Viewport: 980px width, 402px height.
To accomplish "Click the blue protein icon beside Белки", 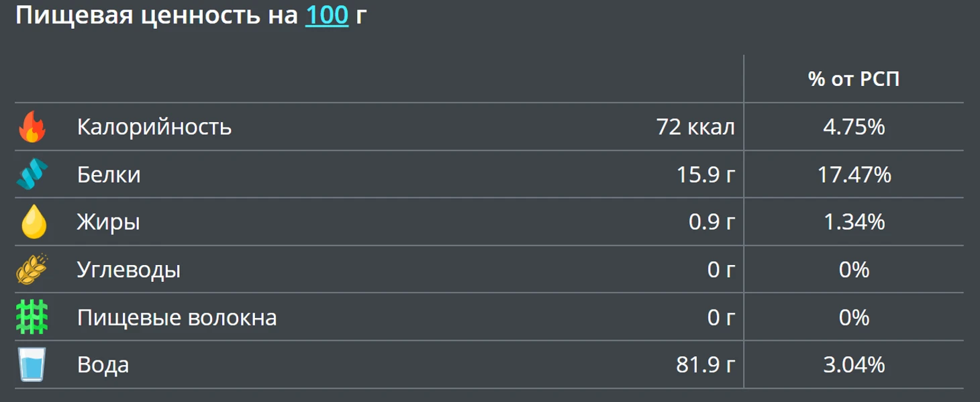I will [32, 174].
